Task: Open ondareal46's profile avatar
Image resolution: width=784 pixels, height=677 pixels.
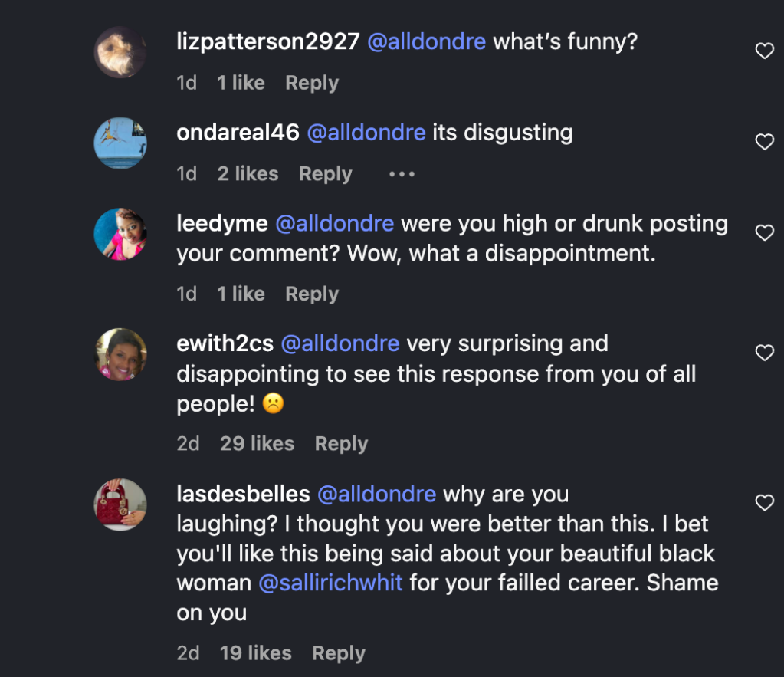Action: pos(120,143)
